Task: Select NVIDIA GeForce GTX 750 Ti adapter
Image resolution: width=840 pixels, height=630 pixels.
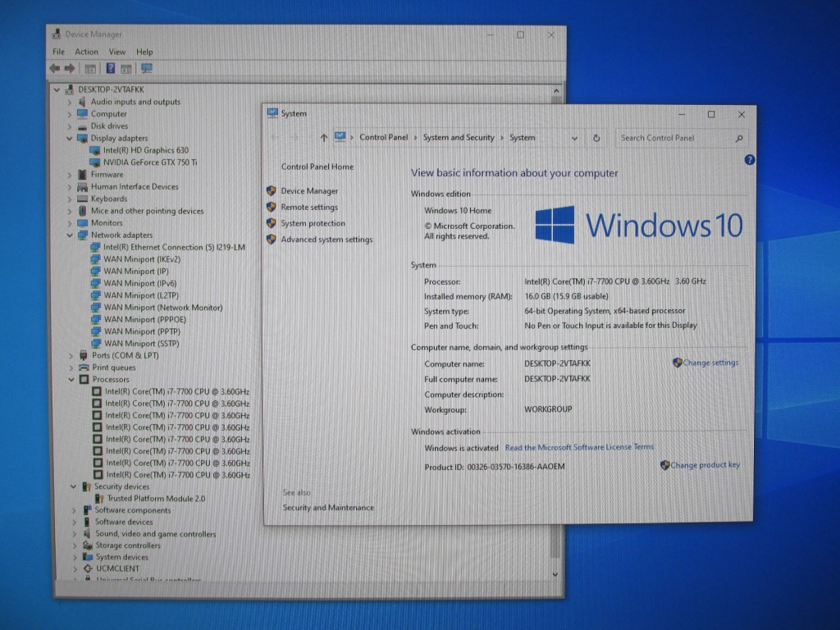Action: pyautogui.click(x=150, y=162)
